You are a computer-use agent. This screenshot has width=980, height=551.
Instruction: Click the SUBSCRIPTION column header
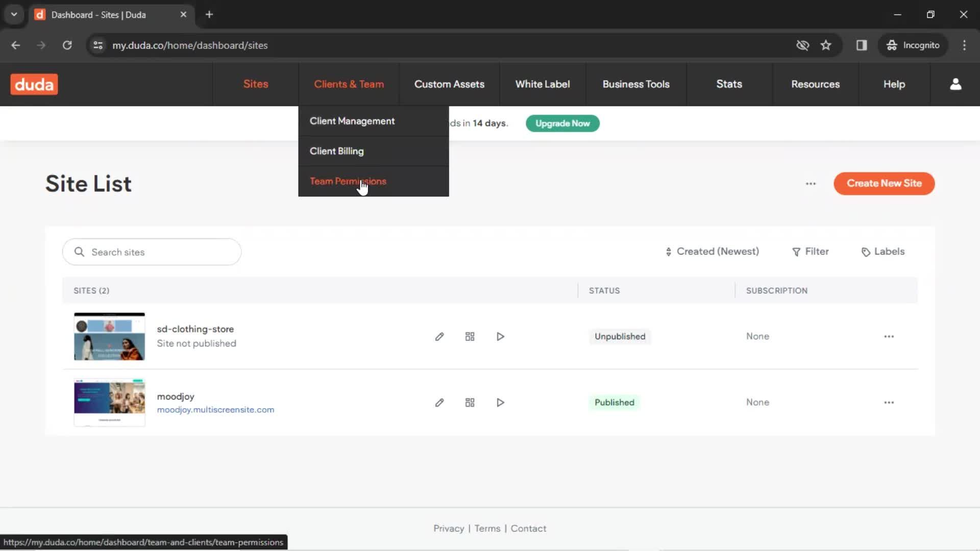point(776,291)
